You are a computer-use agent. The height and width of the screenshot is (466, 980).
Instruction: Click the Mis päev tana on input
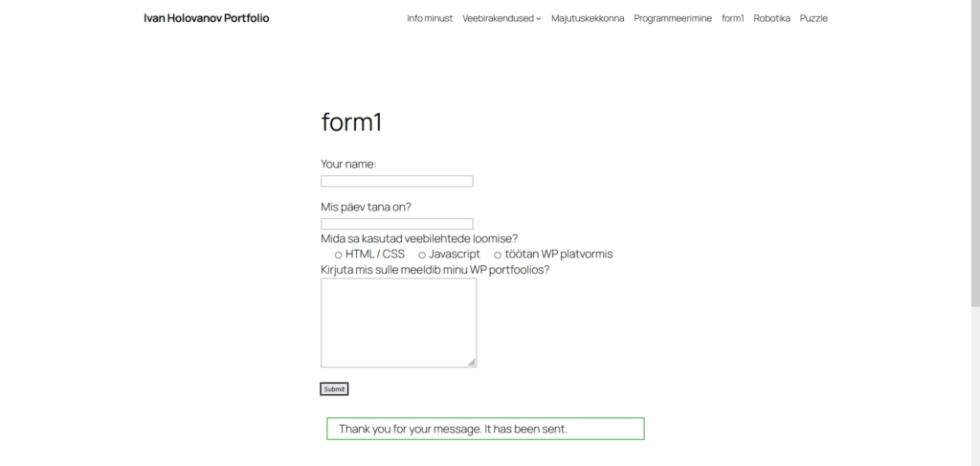coord(396,224)
